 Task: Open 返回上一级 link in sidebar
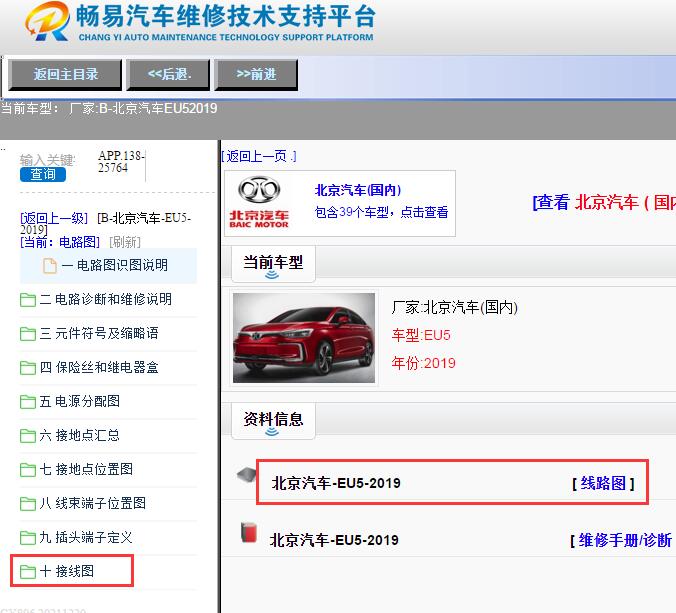(x=54, y=218)
